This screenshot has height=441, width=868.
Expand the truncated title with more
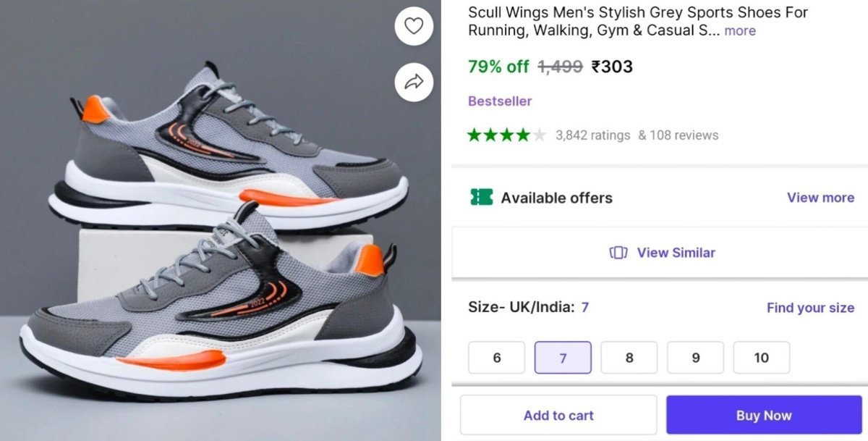[x=740, y=30]
